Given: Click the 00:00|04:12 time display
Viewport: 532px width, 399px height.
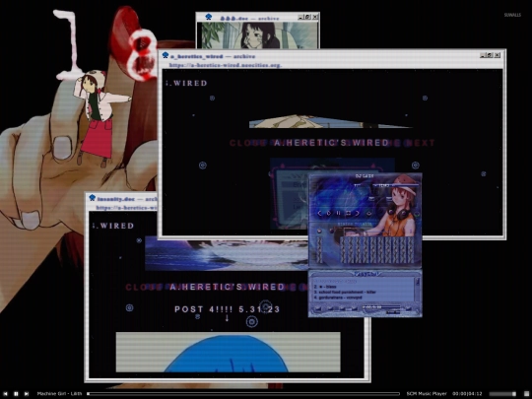Looking at the screenshot, I should click(x=467, y=393).
